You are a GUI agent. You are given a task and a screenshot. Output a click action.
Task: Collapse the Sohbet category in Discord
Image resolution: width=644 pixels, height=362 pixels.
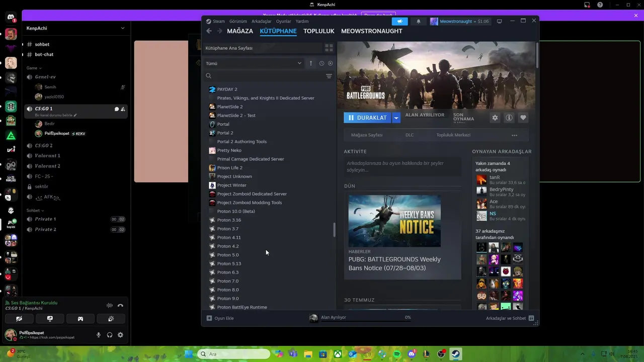[35, 211]
